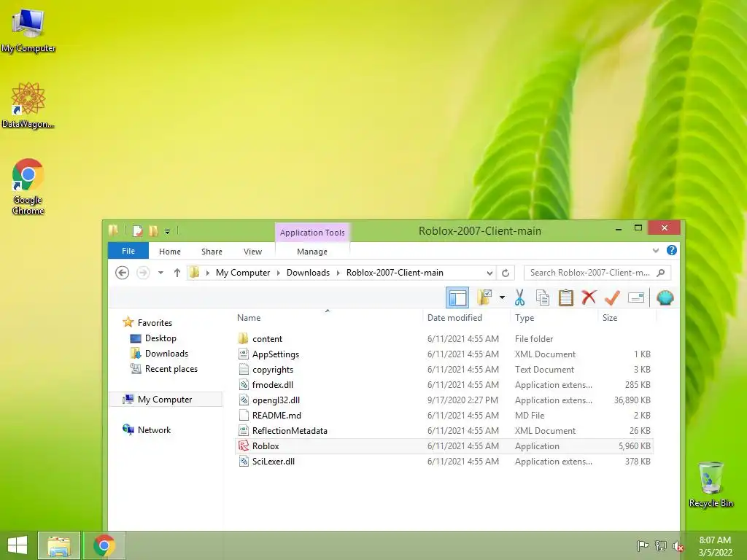Select the SciLexer.dll file
This screenshot has height=560, width=747.
[x=444, y=461]
